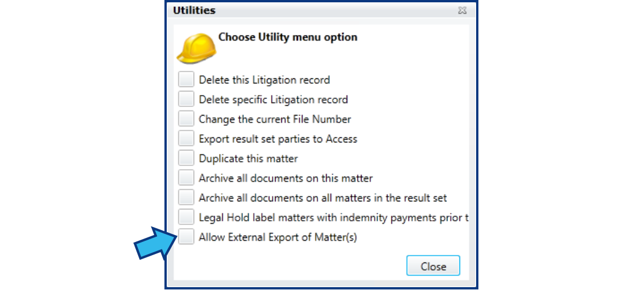Check the Delete specific Litigation record box
Image resolution: width=644 pixels, height=290 pixels.
(186, 99)
